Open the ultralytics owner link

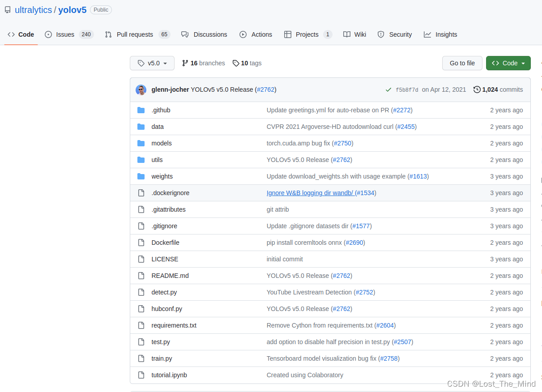tap(34, 10)
